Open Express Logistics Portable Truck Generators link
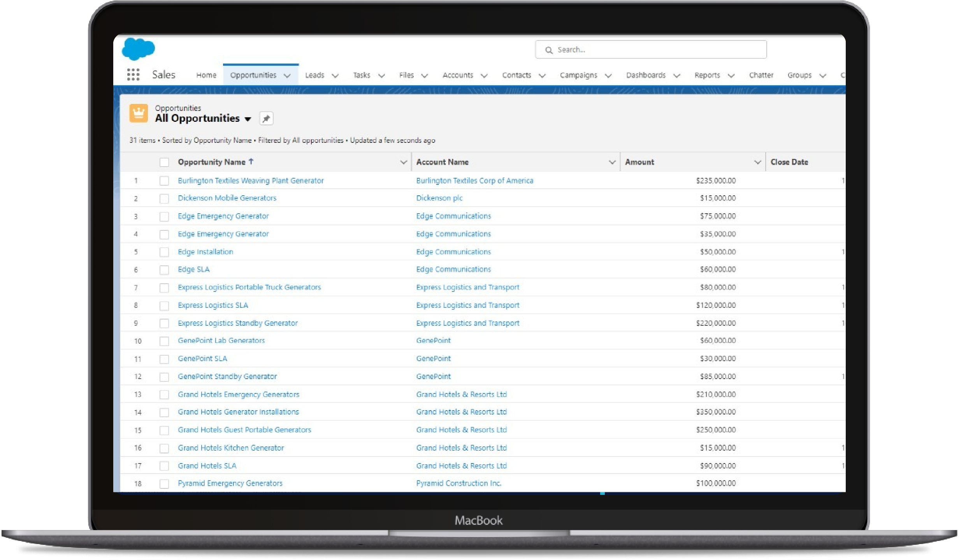959x560 pixels. [x=249, y=287]
